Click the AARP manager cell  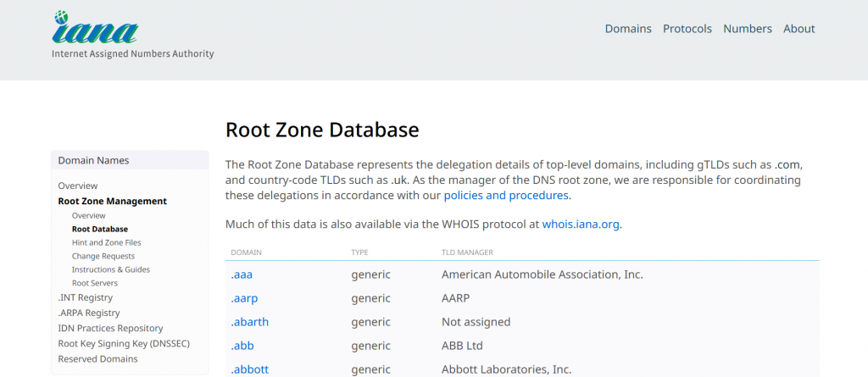[x=455, y=299]
